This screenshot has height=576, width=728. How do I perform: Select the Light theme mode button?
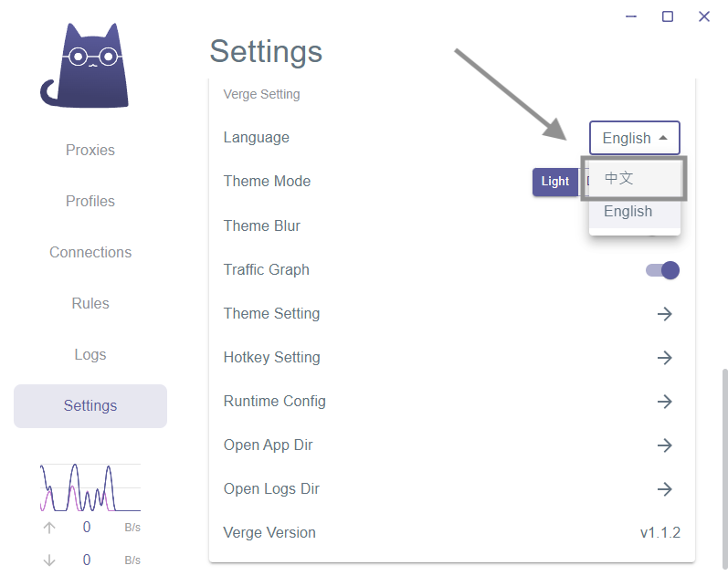point(555,182)
